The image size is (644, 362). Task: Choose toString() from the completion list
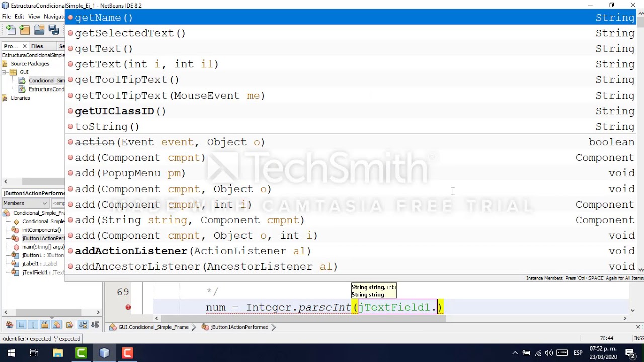click(x=351, y=127)
